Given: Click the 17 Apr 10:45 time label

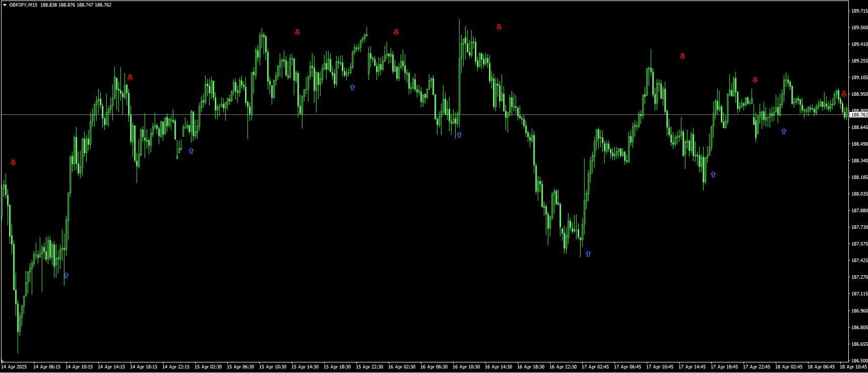Looking at the screenshot, I should [660, 367].
